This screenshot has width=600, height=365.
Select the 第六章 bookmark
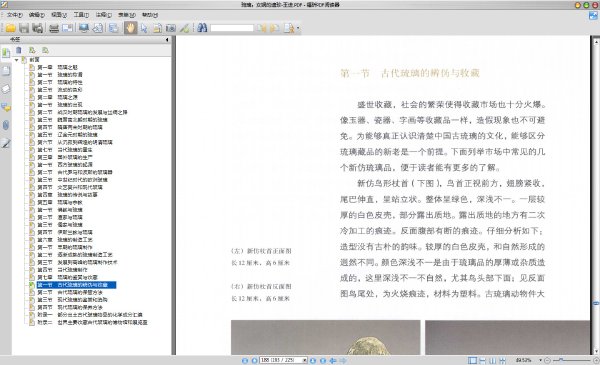65,240
